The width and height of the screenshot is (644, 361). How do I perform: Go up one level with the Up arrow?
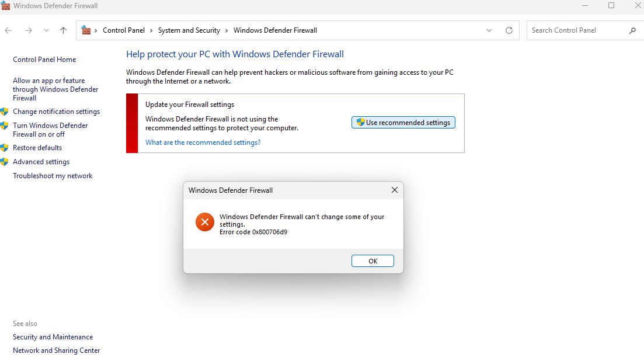pyautogui.click(x=63, y=30)
